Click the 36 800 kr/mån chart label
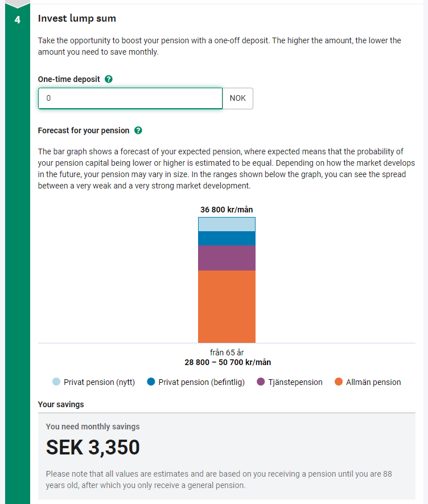428x504 pixels. 227,210
